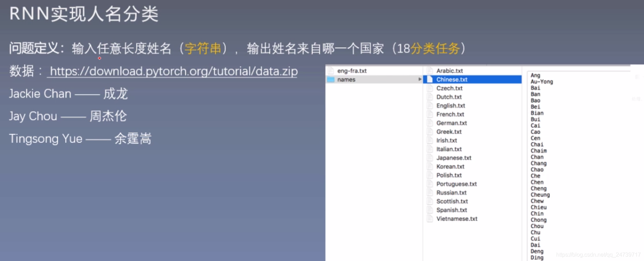Click the name Au-Yong in preview
The width and height of the screenshot is (644, 261).
542,82
